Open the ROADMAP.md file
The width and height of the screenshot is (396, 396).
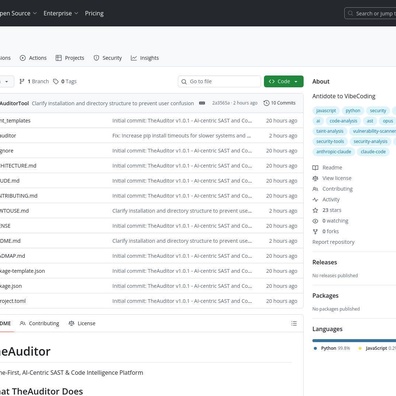click(x=12, y=256)
